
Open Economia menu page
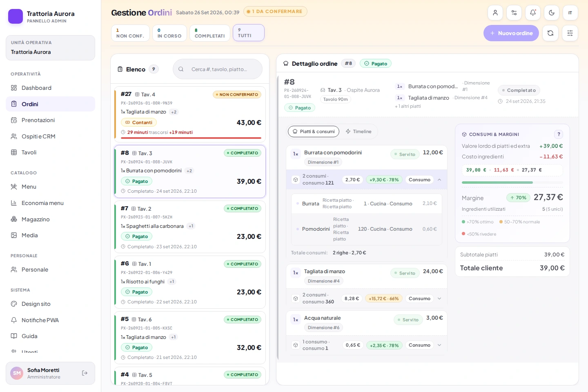coord(50,203)
